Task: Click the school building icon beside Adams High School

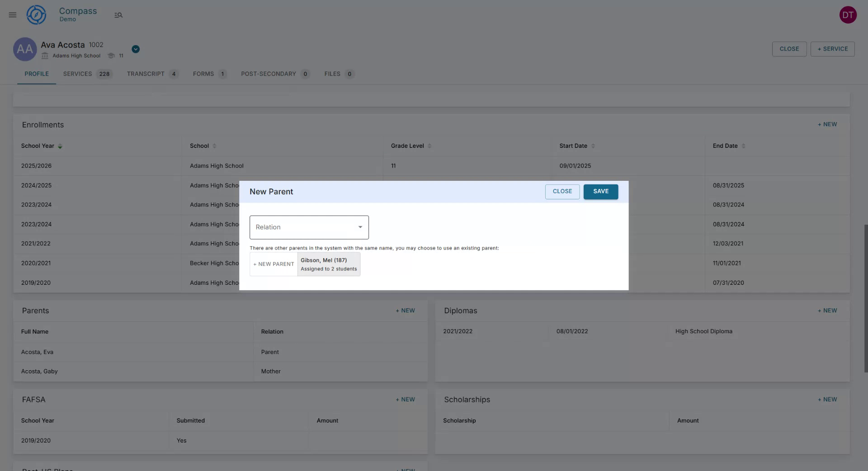Action: click(x=45, y=55)
